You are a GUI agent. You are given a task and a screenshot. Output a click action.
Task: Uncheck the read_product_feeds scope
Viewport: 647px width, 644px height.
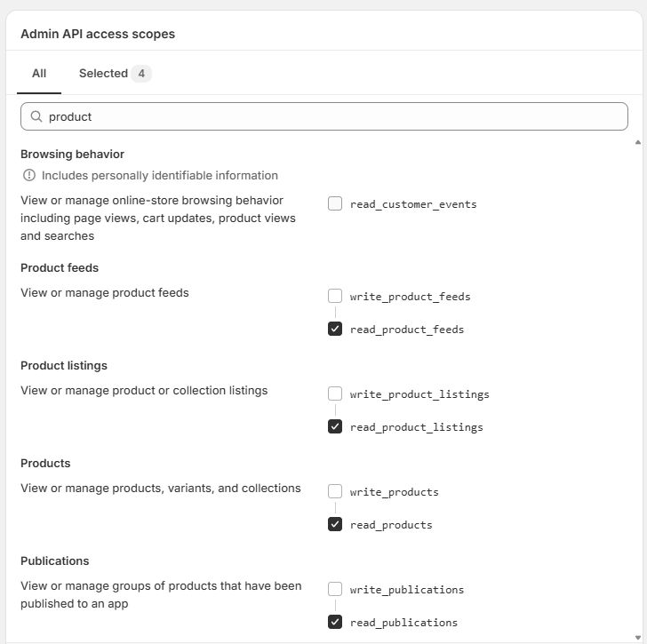point(335,329)
